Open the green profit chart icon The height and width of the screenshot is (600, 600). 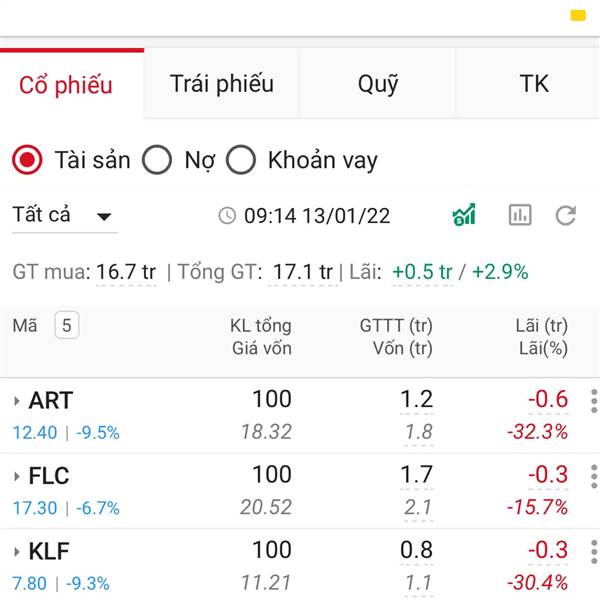(464, 215)
